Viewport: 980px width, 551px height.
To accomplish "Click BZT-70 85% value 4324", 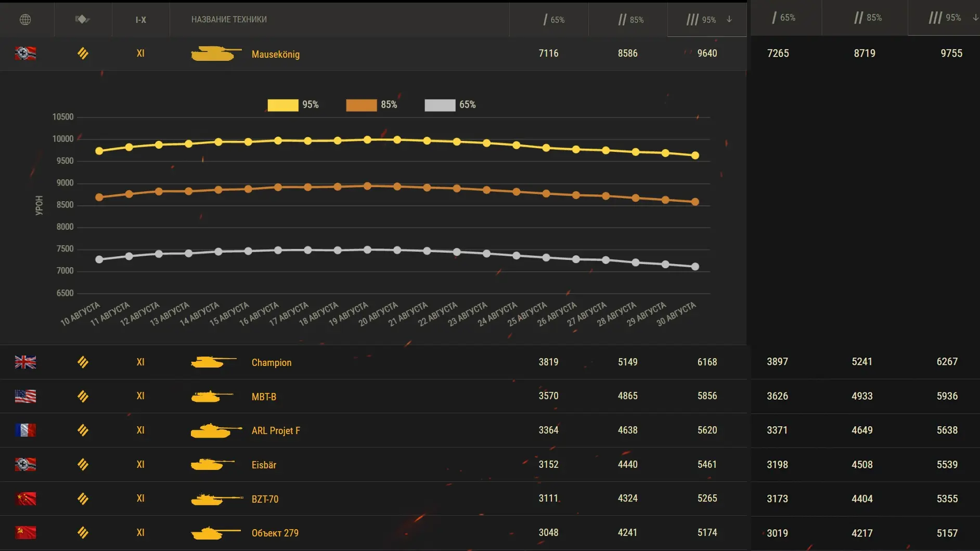I will [627, 498].
